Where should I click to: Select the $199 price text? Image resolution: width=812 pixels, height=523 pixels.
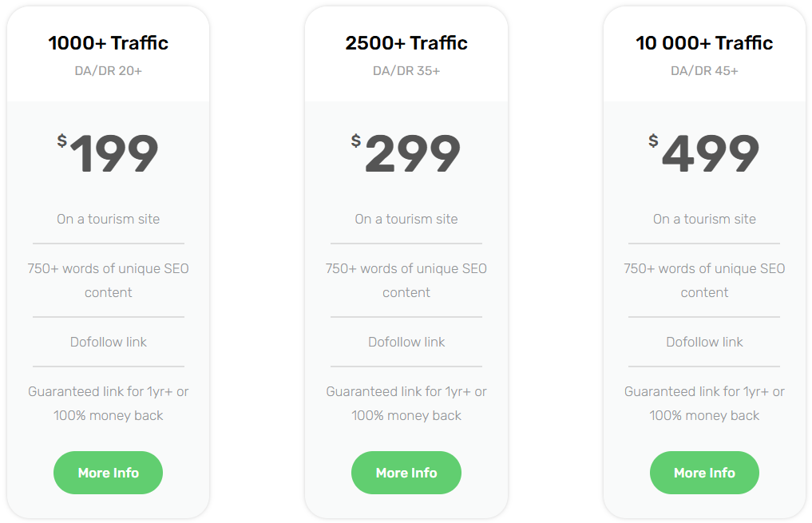point(108,153)
